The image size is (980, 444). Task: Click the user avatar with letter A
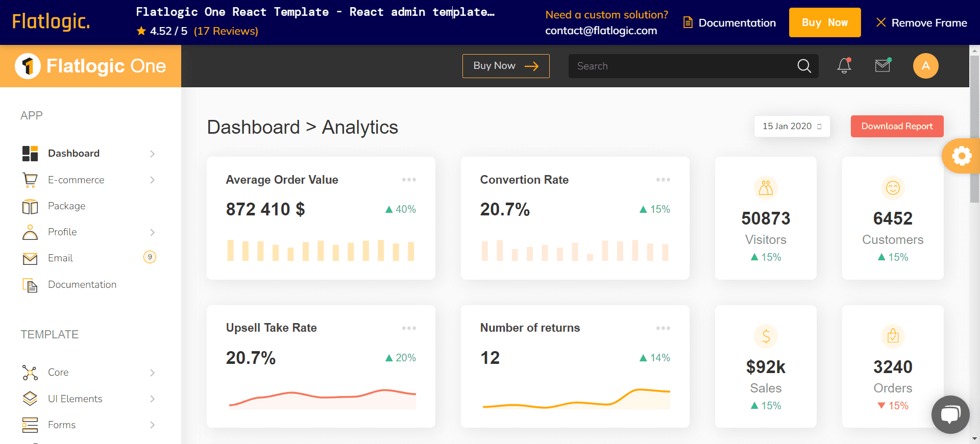coord(925,66)
